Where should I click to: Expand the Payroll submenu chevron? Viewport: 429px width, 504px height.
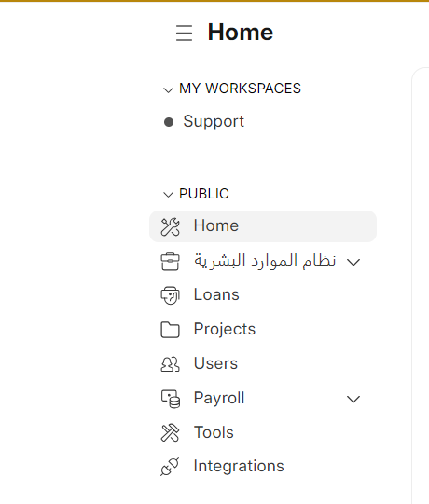[x=353, y=400]
